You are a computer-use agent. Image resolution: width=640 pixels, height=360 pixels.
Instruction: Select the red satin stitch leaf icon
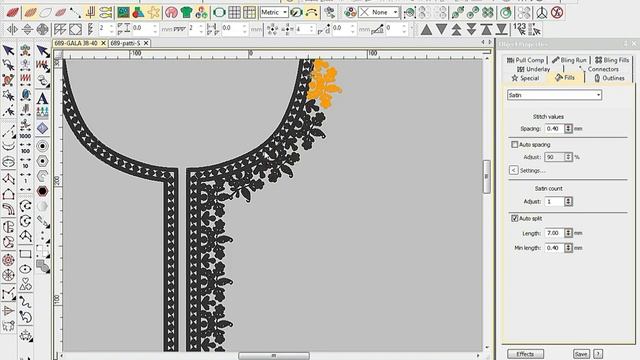(x=13, y=12)
